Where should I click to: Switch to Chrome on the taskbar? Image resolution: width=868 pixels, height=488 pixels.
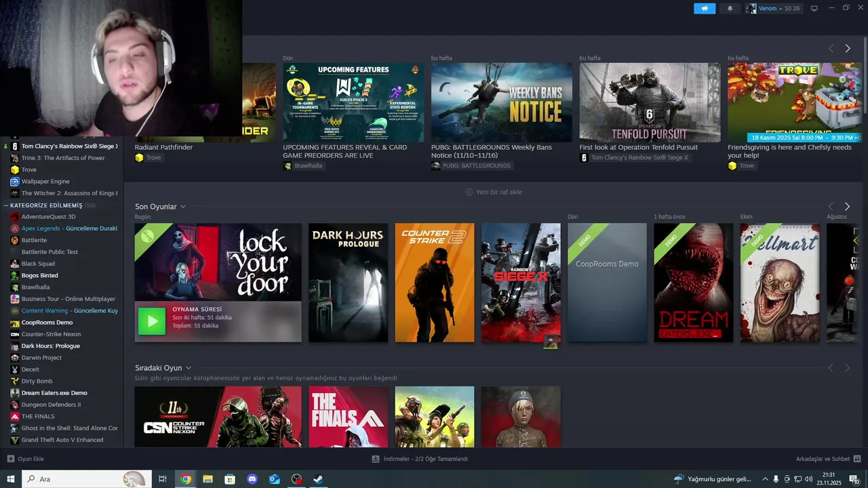186,479
